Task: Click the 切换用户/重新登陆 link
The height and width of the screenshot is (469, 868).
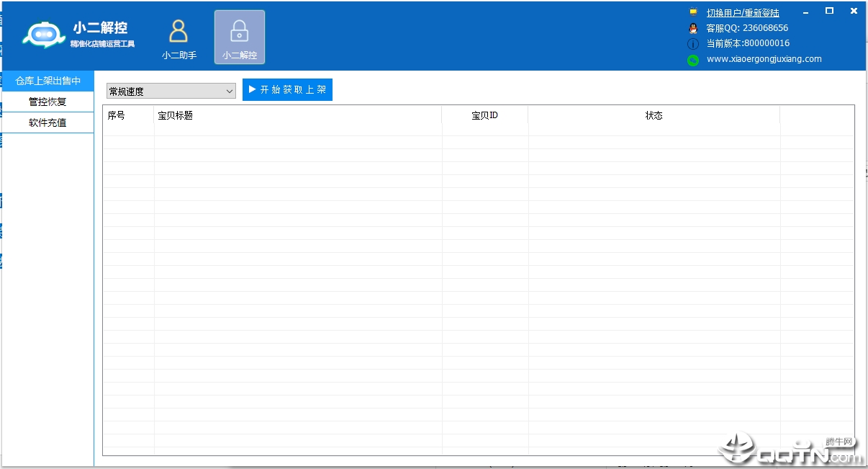Action: click(x=743, y=13)
